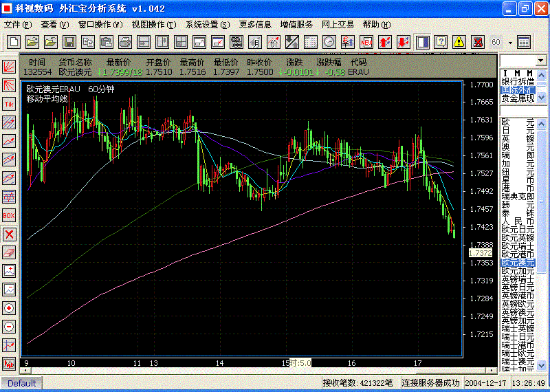Click the folder open toolbar icon
The height and width of the screenshot is (392, 550).
coord(32,42)
